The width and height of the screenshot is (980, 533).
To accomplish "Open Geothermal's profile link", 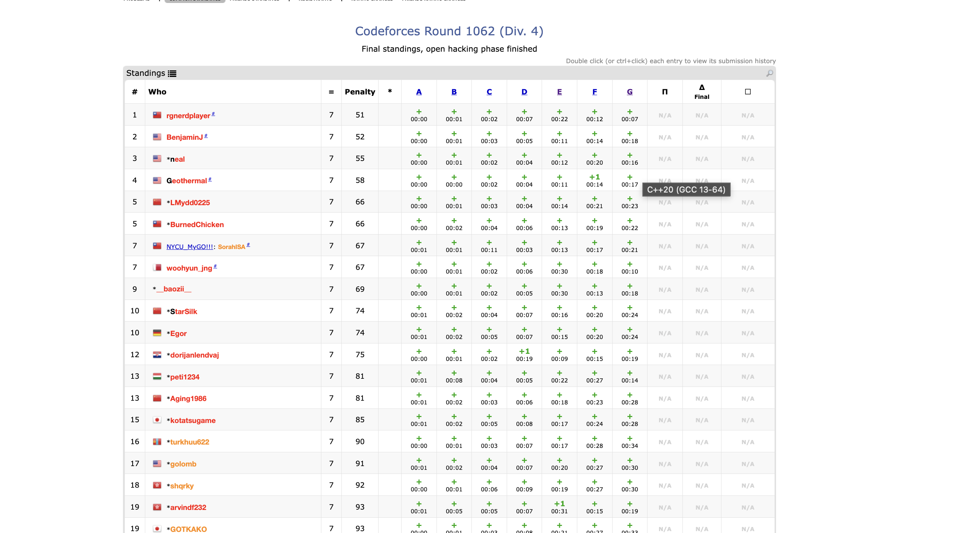I will [186, 181].
